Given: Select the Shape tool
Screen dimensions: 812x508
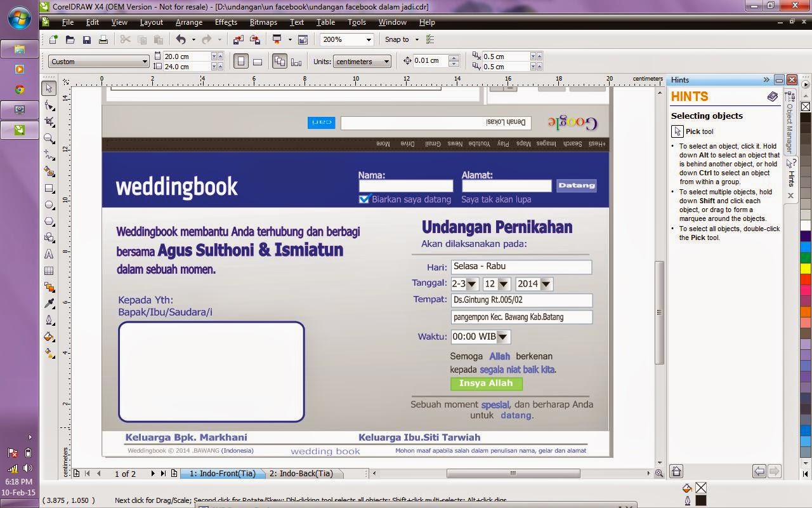Looking at the screenshot, I should coord(49,105).
